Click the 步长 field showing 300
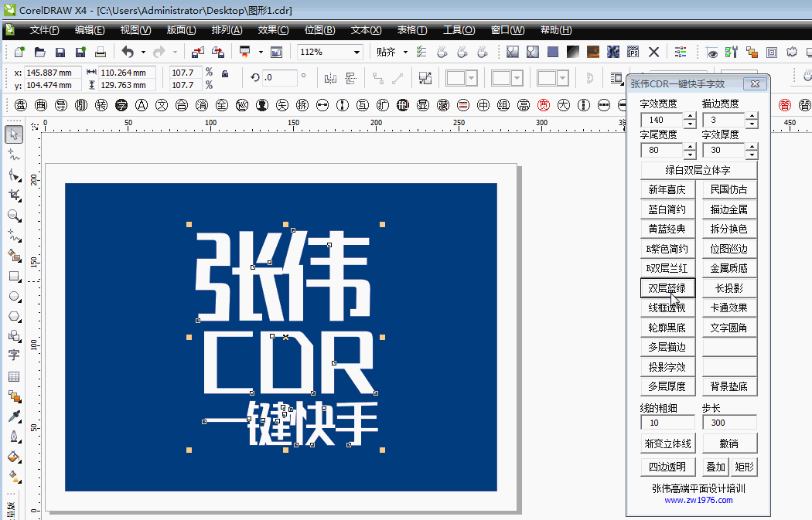The width and height of the screenshot is (812, 520). coord(729,423)
